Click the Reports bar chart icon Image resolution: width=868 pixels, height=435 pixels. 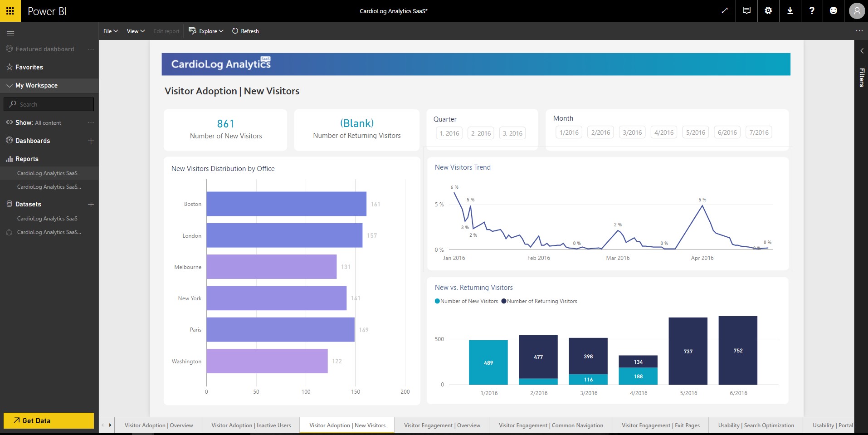[x=9, y=159]
